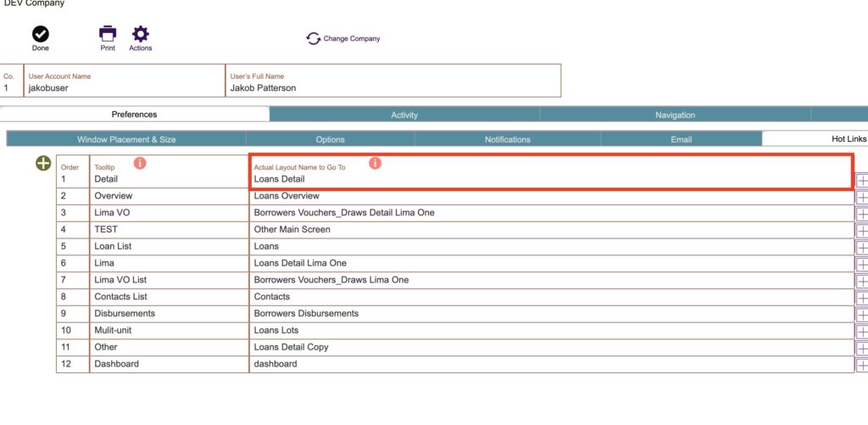The image size is (868, 425).
Task: Open the Email sub-tab
Action: tap(682, 139)
